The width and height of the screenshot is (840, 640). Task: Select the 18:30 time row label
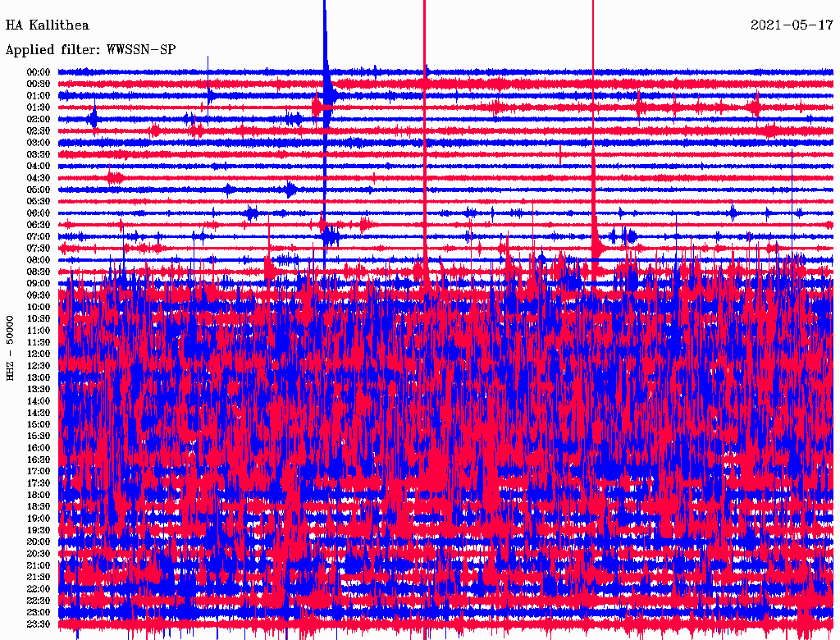tap(39, 506)
